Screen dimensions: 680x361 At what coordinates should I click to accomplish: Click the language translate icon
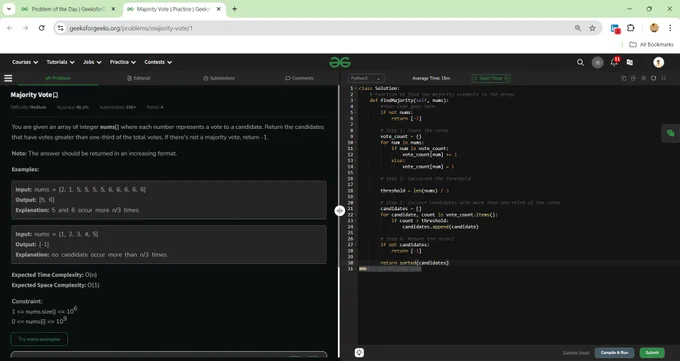pos(630,62)
